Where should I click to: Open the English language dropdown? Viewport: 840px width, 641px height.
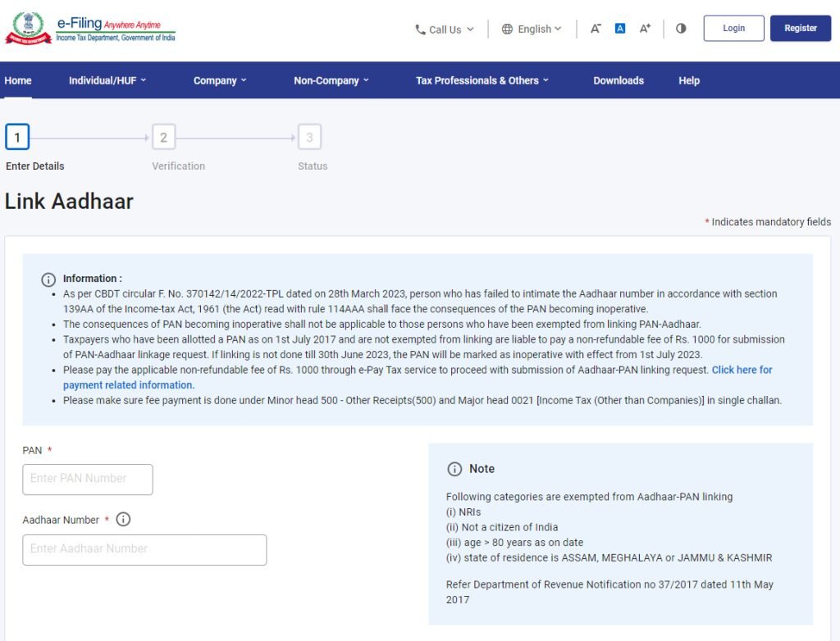coord(532,29)
